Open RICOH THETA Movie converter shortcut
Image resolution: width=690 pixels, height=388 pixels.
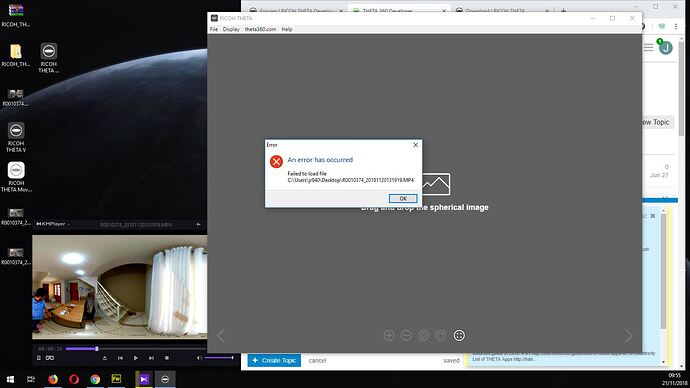(16, 177)
